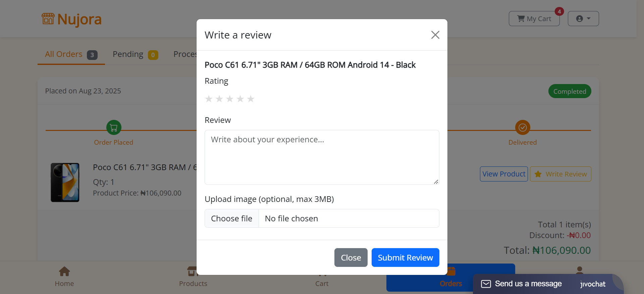Viewport: 644px width, 294px height.
Task: Click the cart count badge 4
Action: [x=559, y=11]
